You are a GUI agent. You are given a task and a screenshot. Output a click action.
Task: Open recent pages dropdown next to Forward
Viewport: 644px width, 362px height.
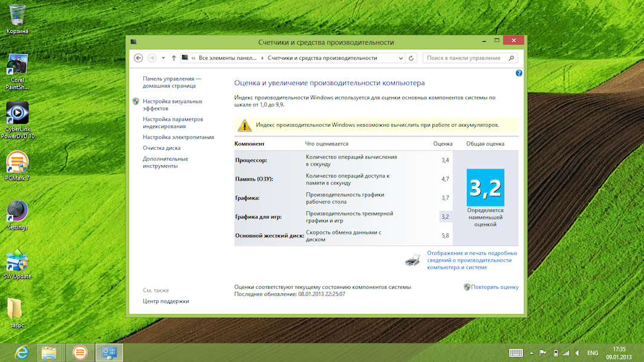[x=163, y=58]
